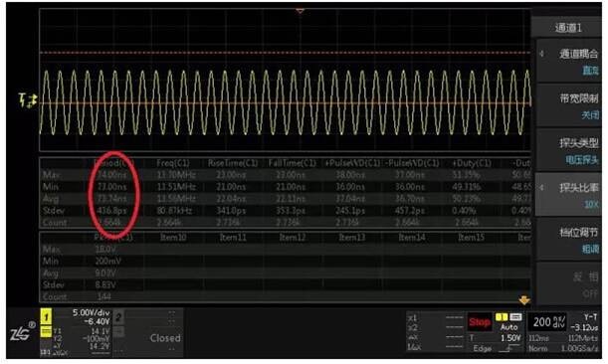Click the orange down arrow below measurement table
Screen dimensions: 608x364
point(524,300)
